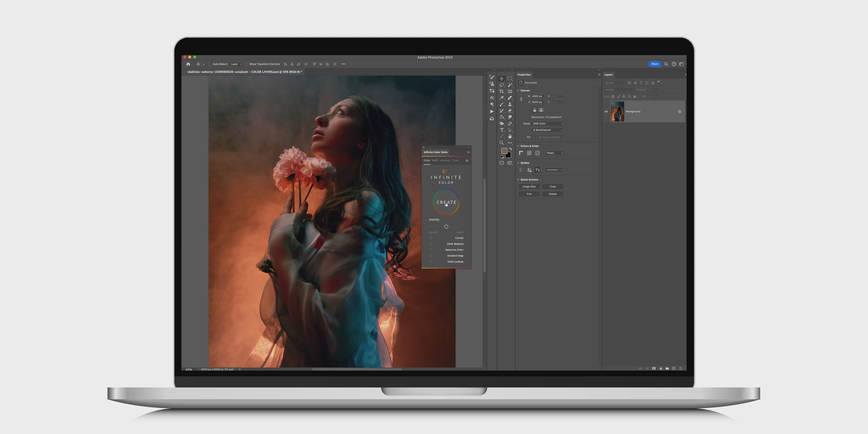Enable Auto-Select in the options bar
The image size is (868, 434).
tap(211, 63)
